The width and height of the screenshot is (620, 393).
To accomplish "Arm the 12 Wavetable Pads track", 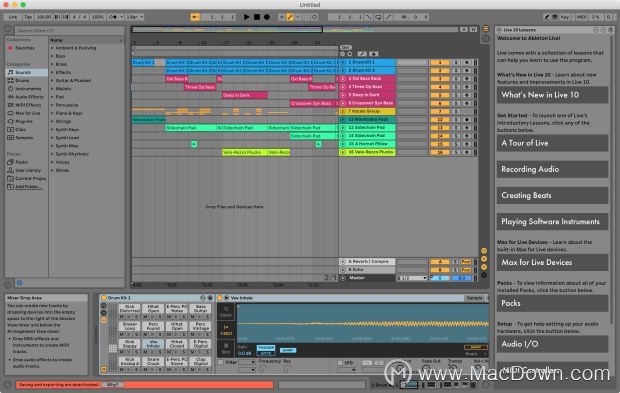I will [x=467, y=119].
